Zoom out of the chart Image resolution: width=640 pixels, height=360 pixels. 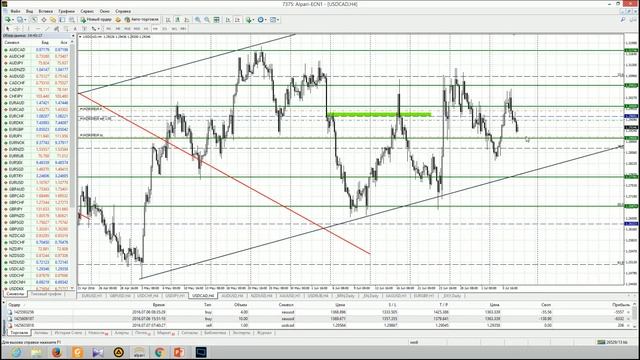[x=207, y=20]
